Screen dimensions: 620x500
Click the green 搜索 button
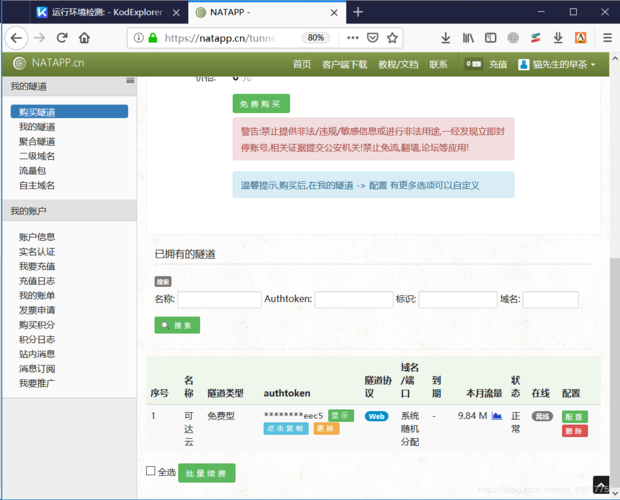tap(177, 325)
